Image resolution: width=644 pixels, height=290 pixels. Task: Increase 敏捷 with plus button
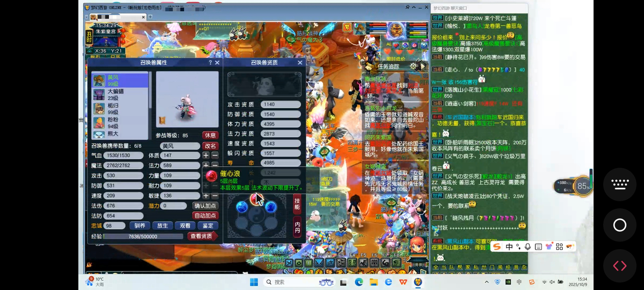(x=206, y=196)
